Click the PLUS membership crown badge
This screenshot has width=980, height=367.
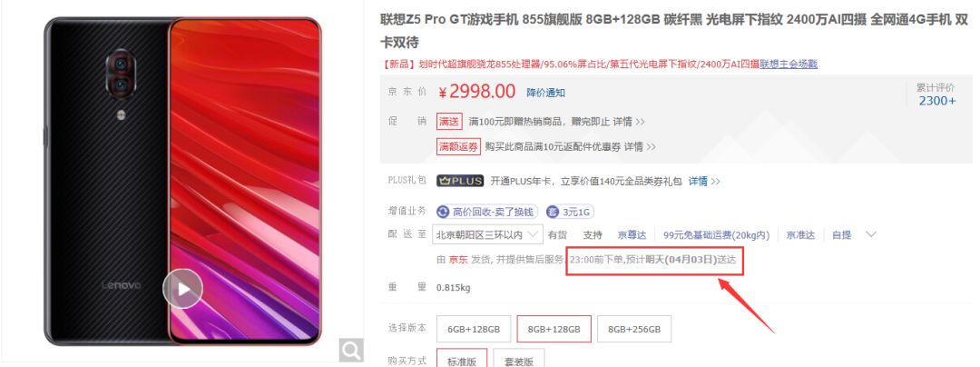pos(460,181)
